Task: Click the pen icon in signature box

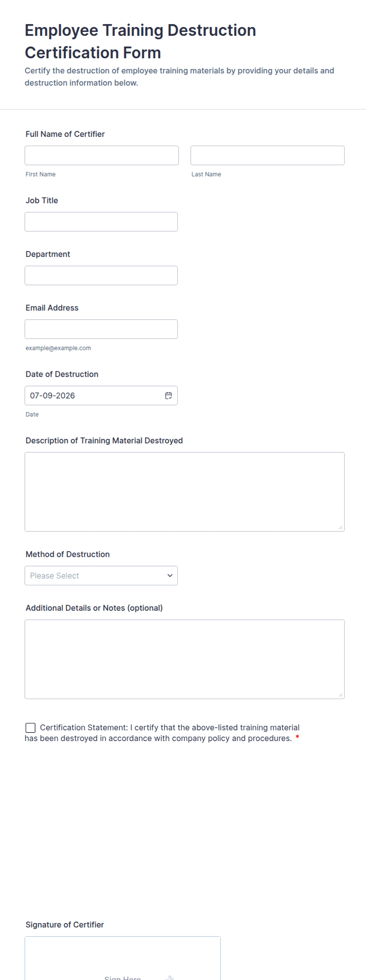Action: 169,977
